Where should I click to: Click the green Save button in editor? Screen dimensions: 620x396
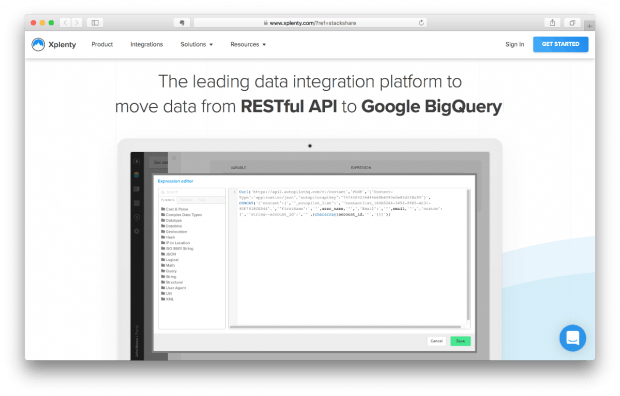coord(460,341)
